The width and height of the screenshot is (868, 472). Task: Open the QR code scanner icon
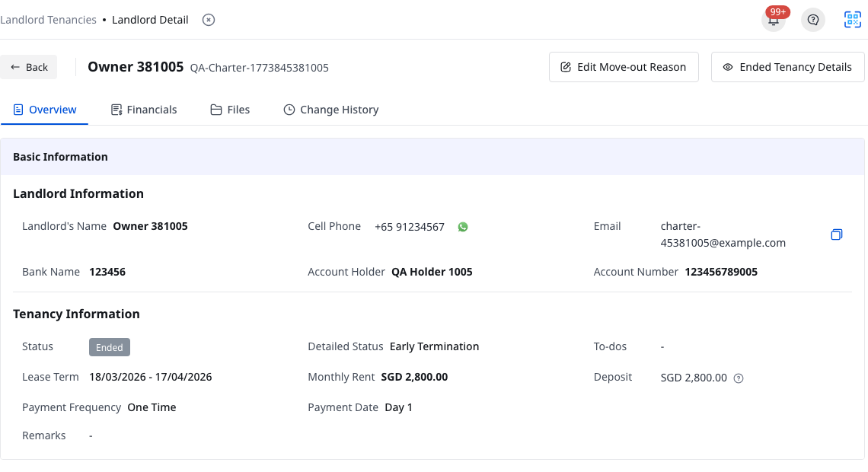853,20
